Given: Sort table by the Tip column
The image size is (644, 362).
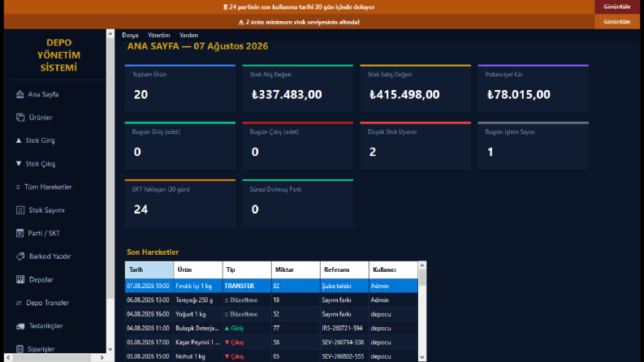Looking at the screenshot, I should point(247,269).
